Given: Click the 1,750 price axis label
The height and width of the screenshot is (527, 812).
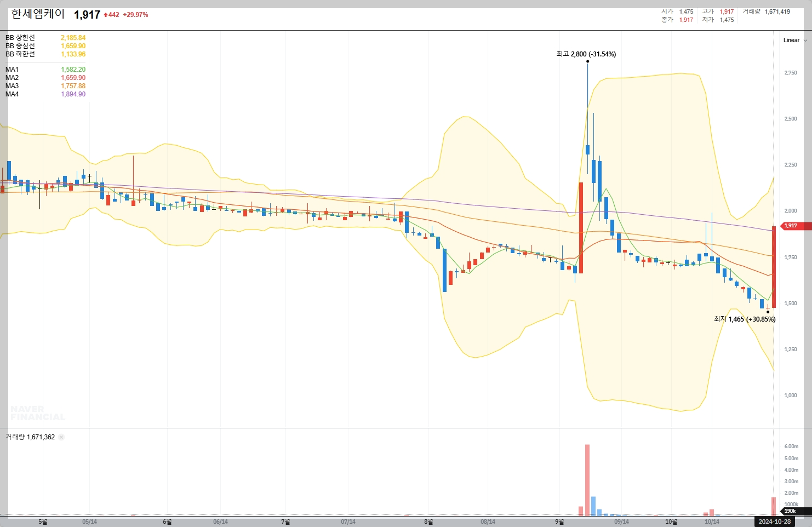Looking at the screenshot, I should (x=791, y=257).
